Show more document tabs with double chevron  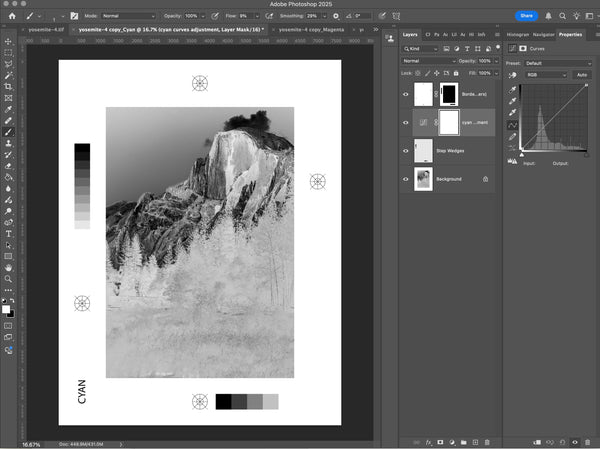click(376, 29)
